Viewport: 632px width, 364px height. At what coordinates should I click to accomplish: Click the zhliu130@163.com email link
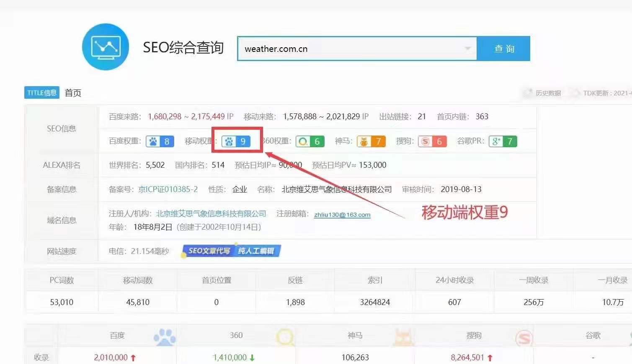coord(342,215)
